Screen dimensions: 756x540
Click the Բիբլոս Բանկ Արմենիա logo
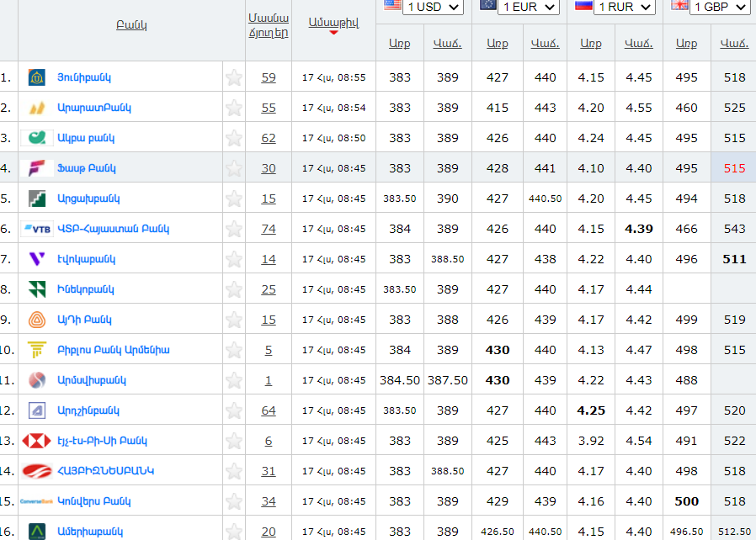click(37, 350)
